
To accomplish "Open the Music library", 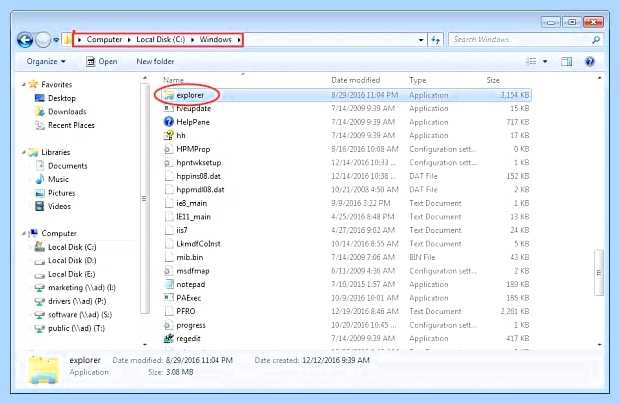I will [x=52, y=179].
